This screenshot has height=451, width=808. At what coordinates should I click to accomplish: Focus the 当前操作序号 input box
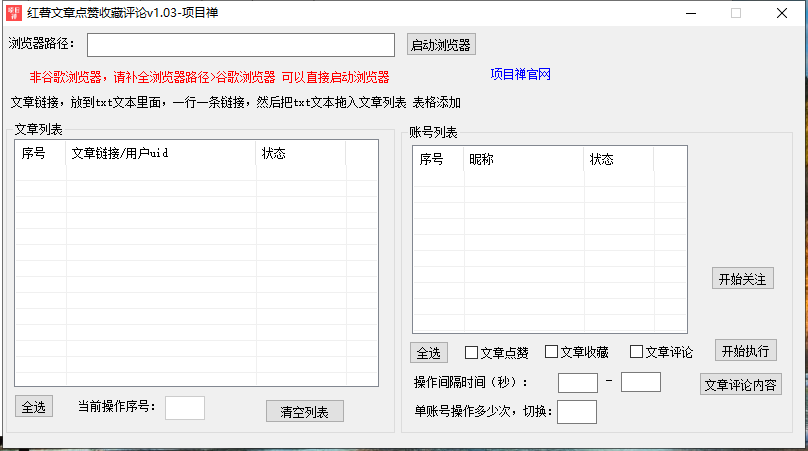point(185,407)
